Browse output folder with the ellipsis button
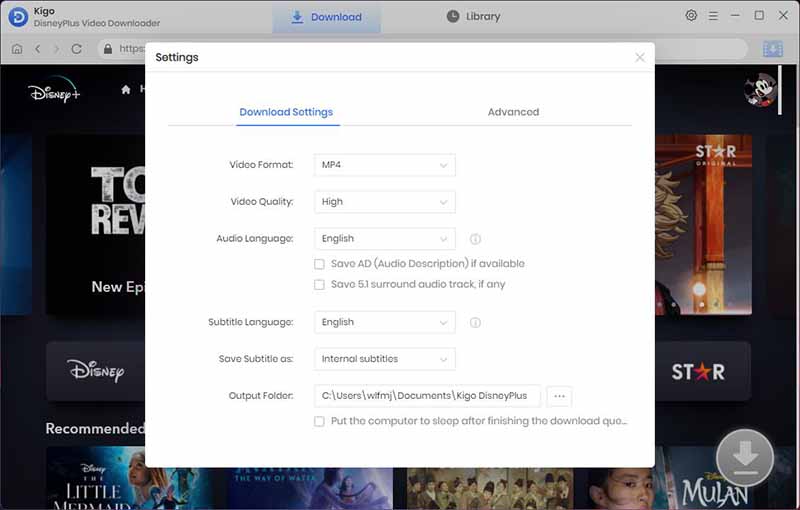This screenshot has width=800, height=510. coord(559,396)
